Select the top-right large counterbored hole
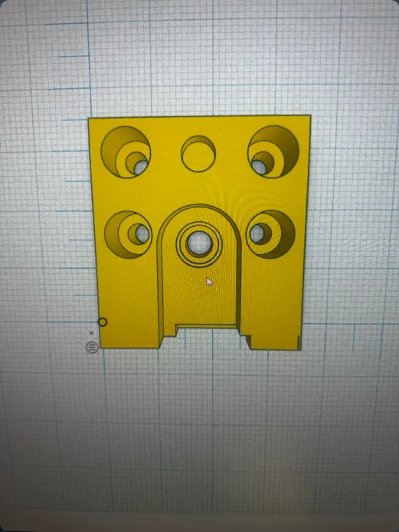 (x=273, y=152)
